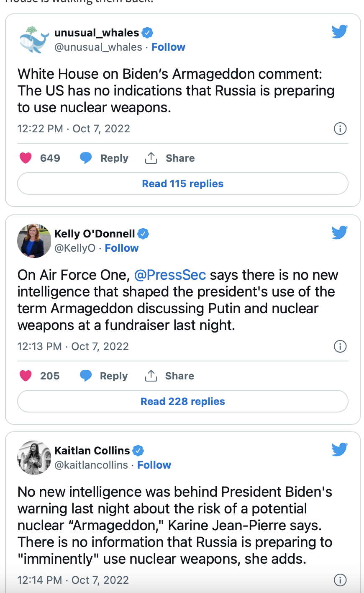Read 115 replies on unusual_whales tweet
364x593 pixels.
pyautogui.click(x=183, y=183)
